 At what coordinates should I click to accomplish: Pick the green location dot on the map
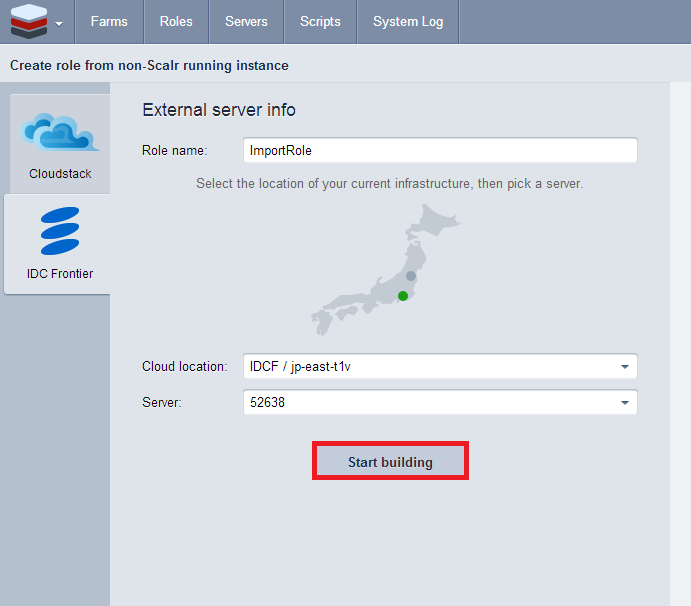pos(403,296)
